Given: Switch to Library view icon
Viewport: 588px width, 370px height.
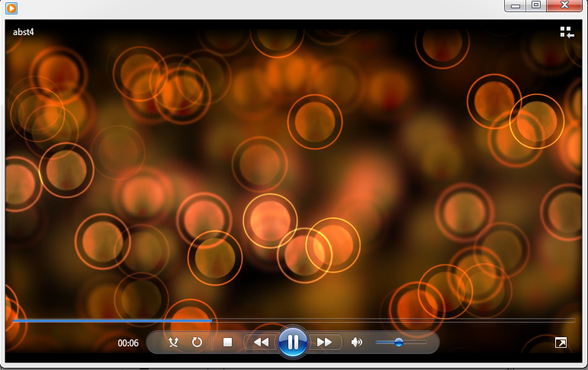Looking at the screenshot, I should point(566,32).
